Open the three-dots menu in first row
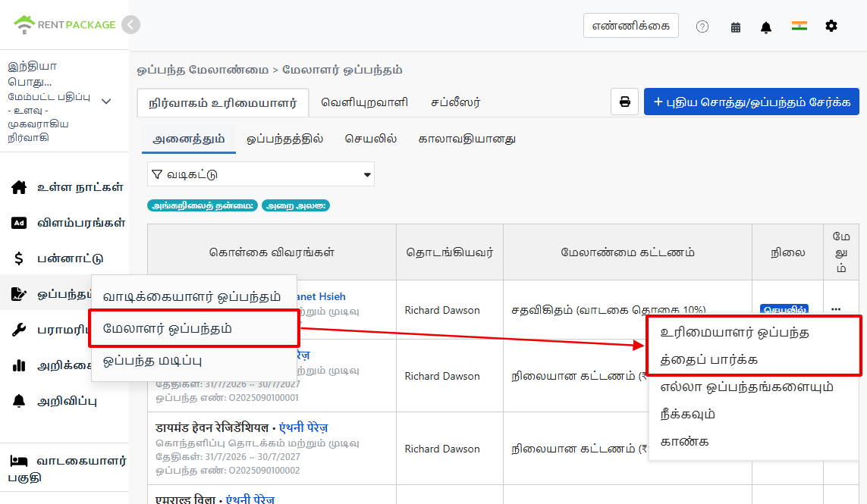The width and height of the screenshot is (867, 504). click(x=836, y=309)
